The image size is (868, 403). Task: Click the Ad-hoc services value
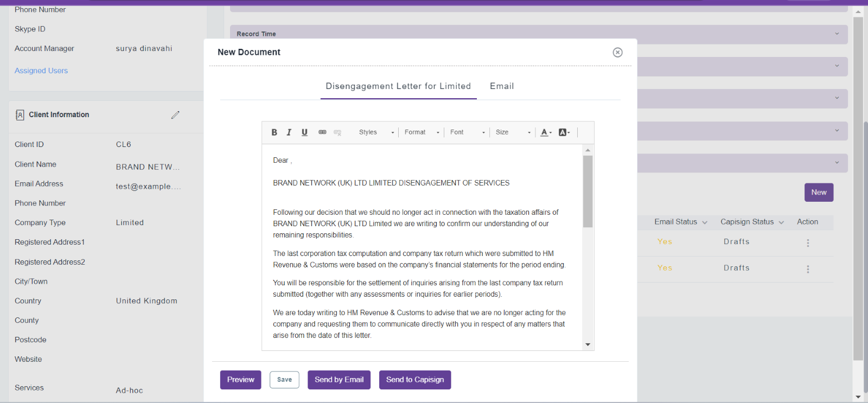[x=129, y=391]
